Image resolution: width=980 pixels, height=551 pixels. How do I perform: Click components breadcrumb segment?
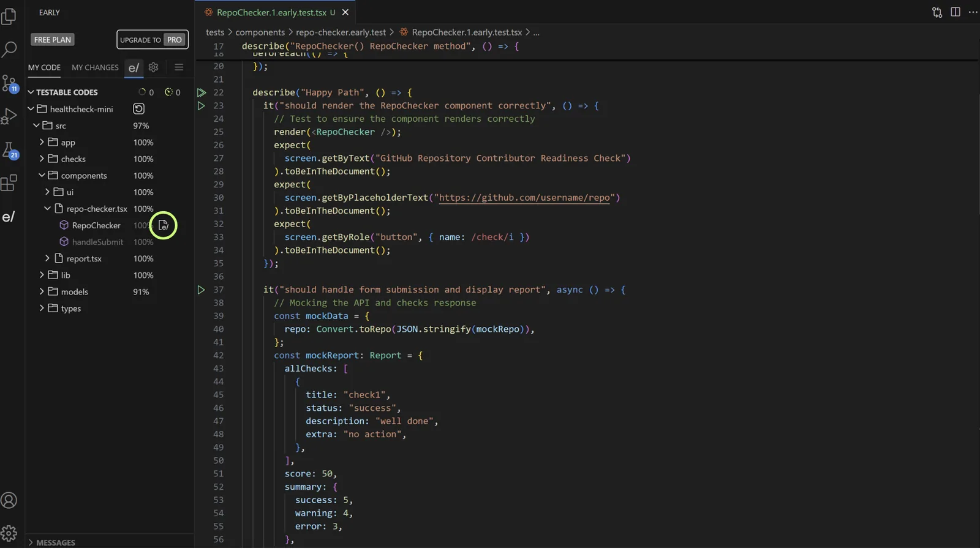pyautogui.click(x=260, y=32)
